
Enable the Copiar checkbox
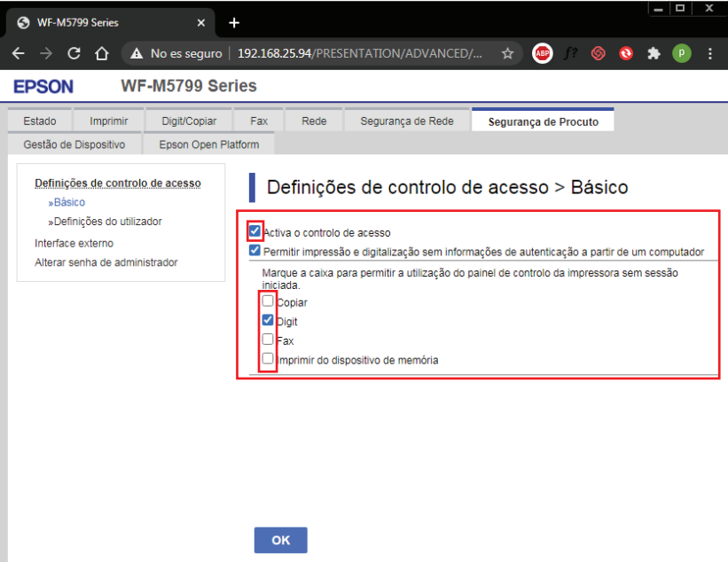coord(268,301)
